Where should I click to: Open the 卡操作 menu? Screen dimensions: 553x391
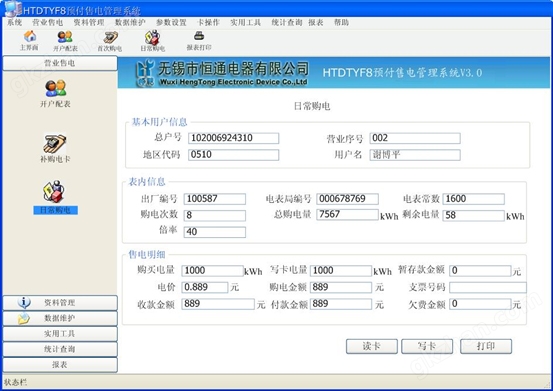point(208,23)
